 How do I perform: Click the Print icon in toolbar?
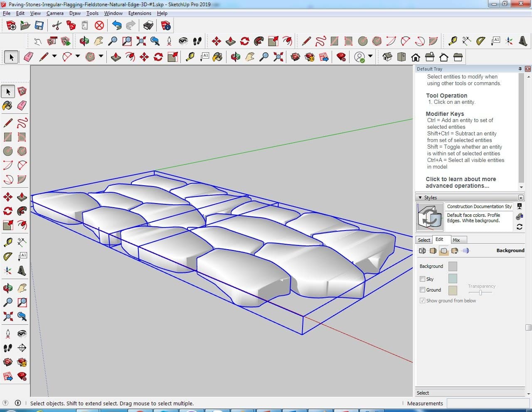point(148,26)
